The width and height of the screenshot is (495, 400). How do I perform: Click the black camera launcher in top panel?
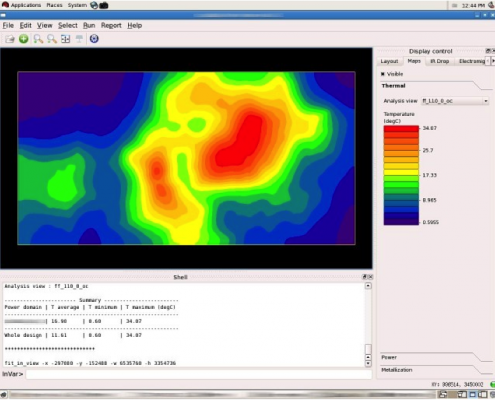104,5
